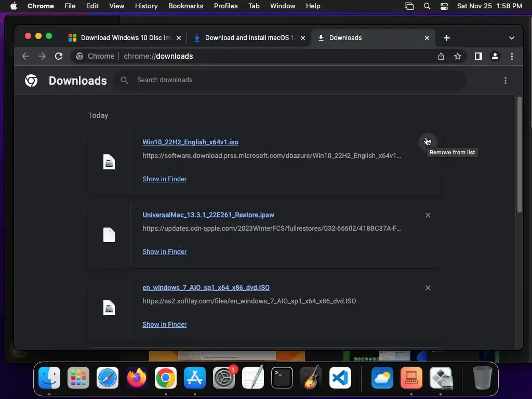
Task: Show en_windows_7 ISO in Finder
Action: 165,324
